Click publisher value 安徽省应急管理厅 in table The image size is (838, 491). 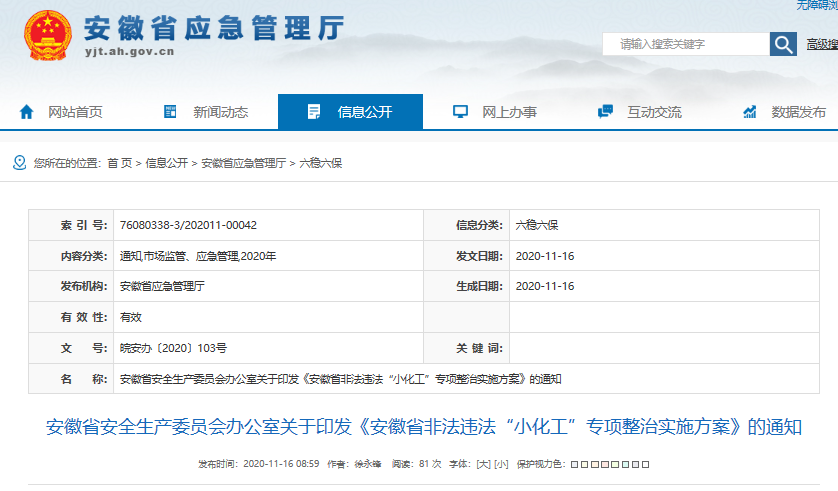(x=162, y=286)
